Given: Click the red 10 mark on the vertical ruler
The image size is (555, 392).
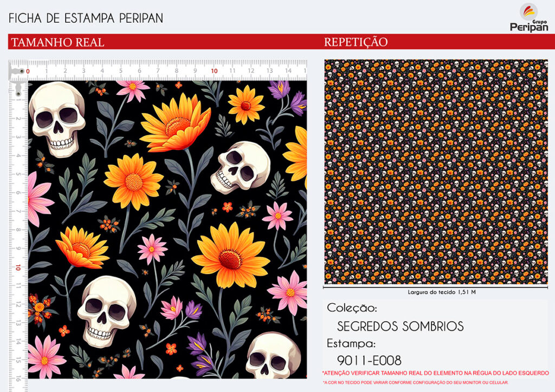Looking at the screenshot, I should [18, 267].
